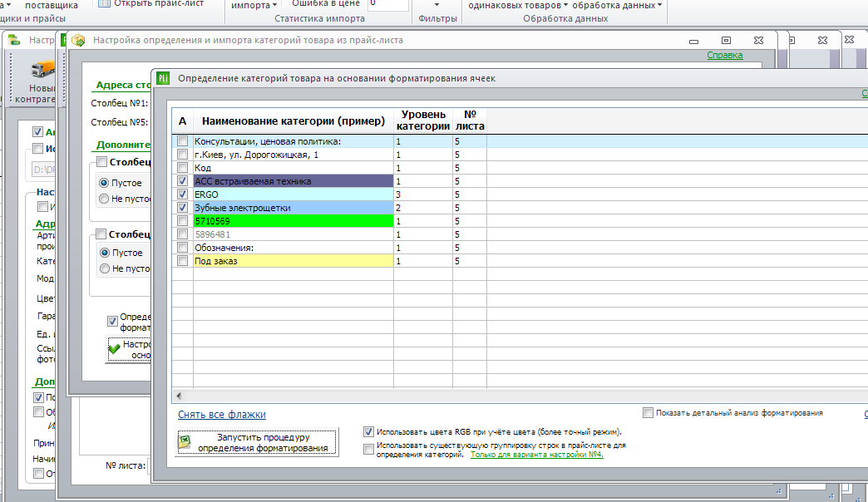Screen dimensions: 868x502
Task: Toggle Использовать цвета RGB option
Action: click(368, 431)
